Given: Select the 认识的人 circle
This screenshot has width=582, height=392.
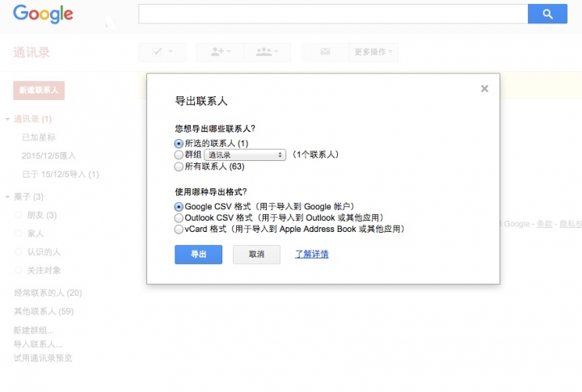Looking at the screenshot, I should click(x=44, y=251).
